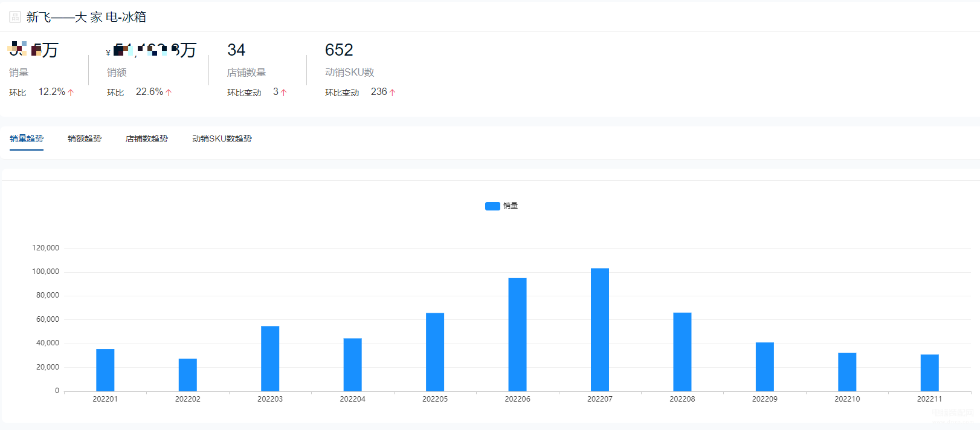Click the 销额 metric label

[117, 73]
